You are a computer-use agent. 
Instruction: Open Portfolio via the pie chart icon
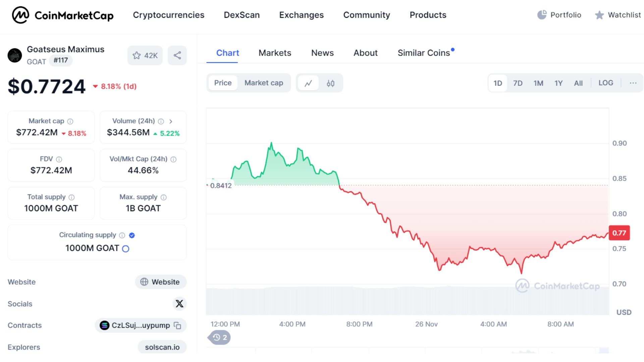(542, 15)
